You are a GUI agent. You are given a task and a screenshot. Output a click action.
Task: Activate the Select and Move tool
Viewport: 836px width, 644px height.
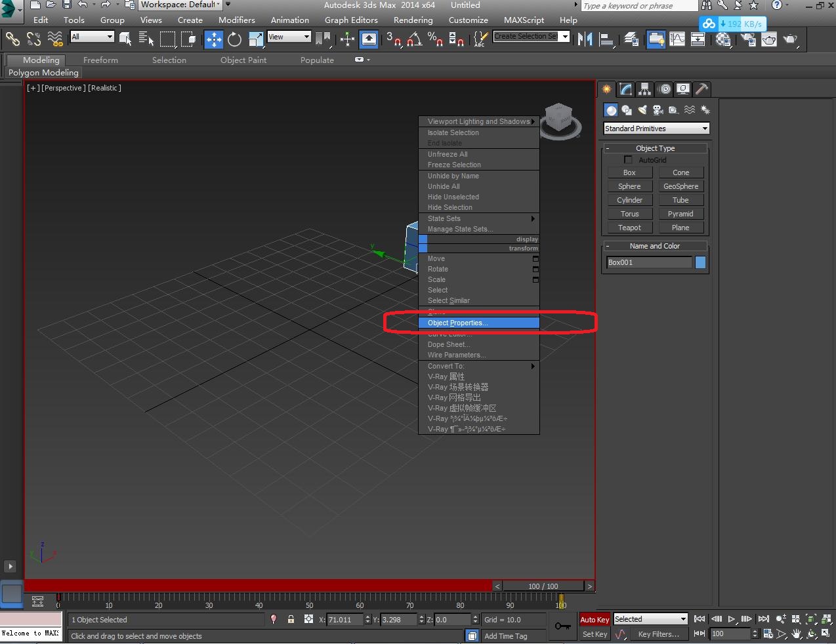214,39
